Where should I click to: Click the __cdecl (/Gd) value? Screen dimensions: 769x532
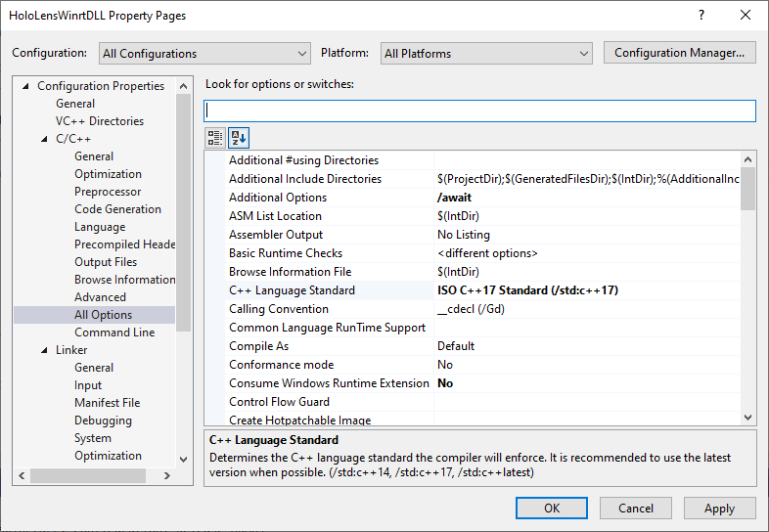(x=471, y=309)
